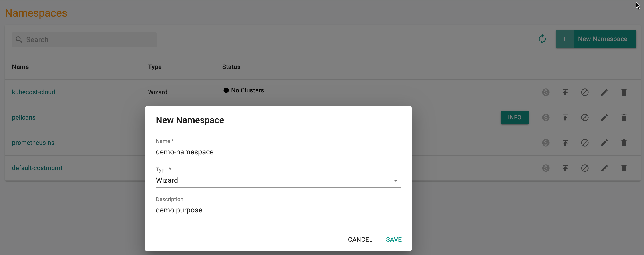Open cost dollar icon for kubecost-cloud
This screenshot has width=644, height=255.
coord(546,92)
